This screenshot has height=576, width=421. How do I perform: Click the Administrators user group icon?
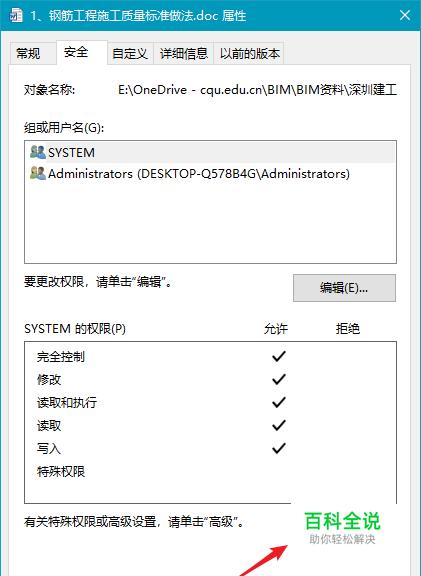point(37,173)
